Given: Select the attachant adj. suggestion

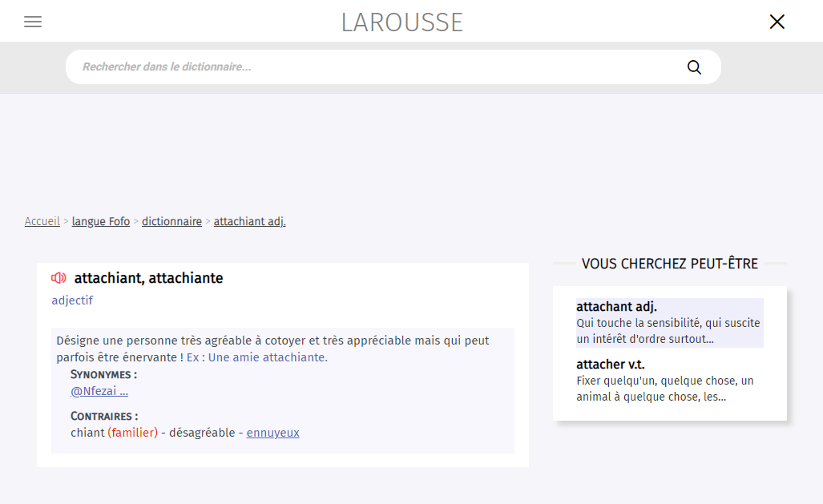Looking at the screenshot, I should (x=616, y=307).
